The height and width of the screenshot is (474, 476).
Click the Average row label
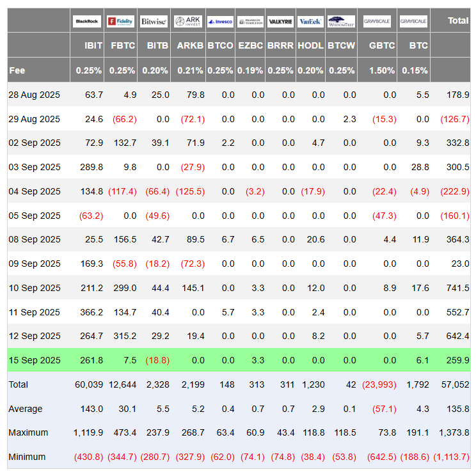26,409
